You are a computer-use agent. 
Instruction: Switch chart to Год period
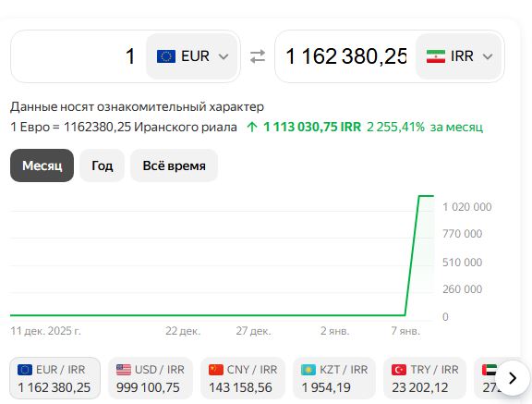pos(103,165)
